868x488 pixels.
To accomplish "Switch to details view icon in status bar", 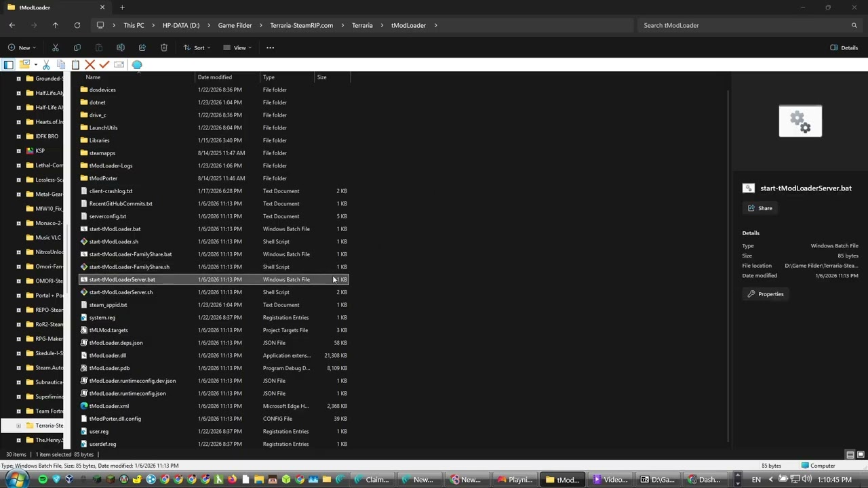I will coord(850,455).
